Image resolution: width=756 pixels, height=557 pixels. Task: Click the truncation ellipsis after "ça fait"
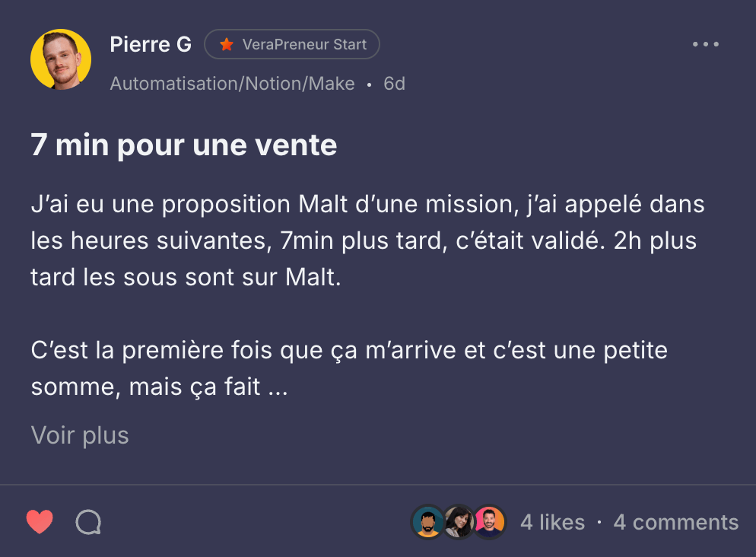click(278, 387)
